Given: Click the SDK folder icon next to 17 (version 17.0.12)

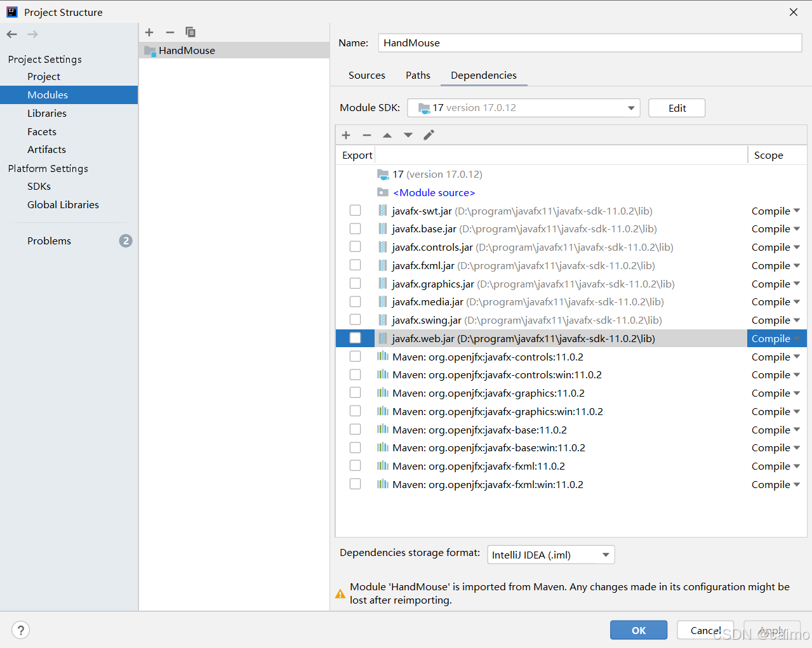Looking at the screenshot, I should 383,174.
